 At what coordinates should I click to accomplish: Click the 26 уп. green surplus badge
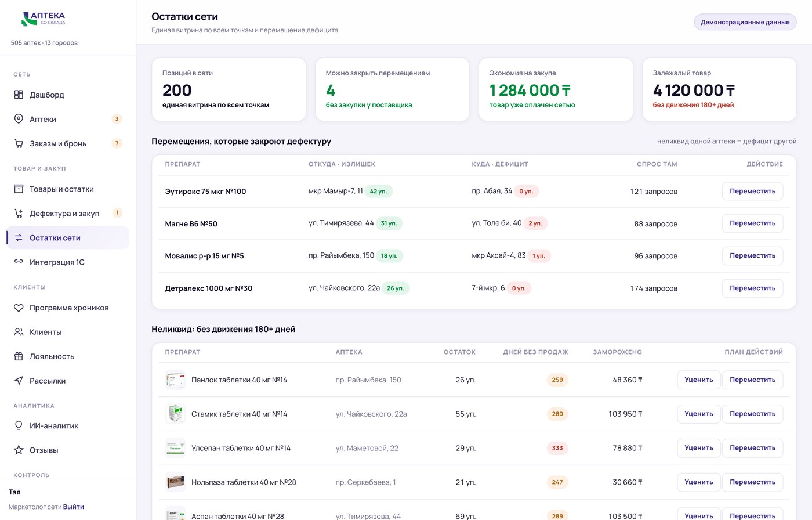(395, 288)
